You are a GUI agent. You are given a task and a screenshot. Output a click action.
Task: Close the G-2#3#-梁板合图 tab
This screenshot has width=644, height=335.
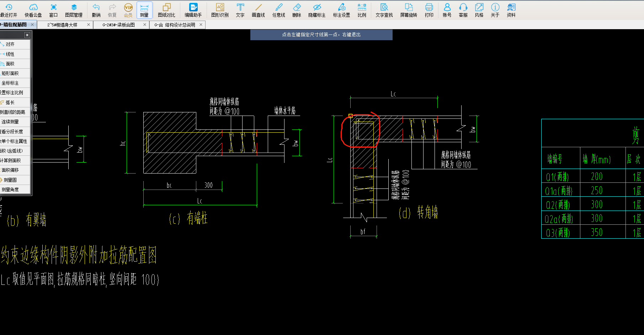coord(145,25)
